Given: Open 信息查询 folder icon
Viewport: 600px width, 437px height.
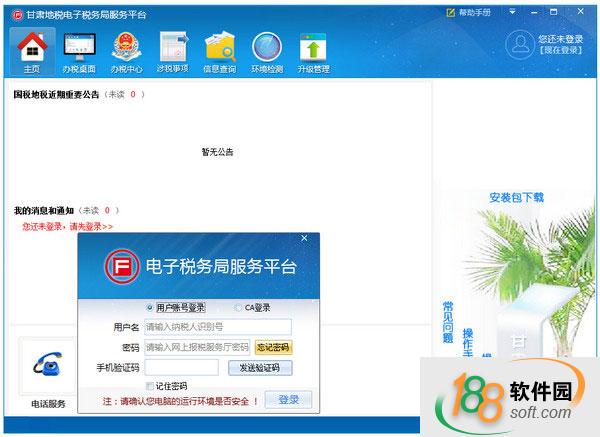Looking at the screenshot, I should pyautogui.click(x=220, y=48).
